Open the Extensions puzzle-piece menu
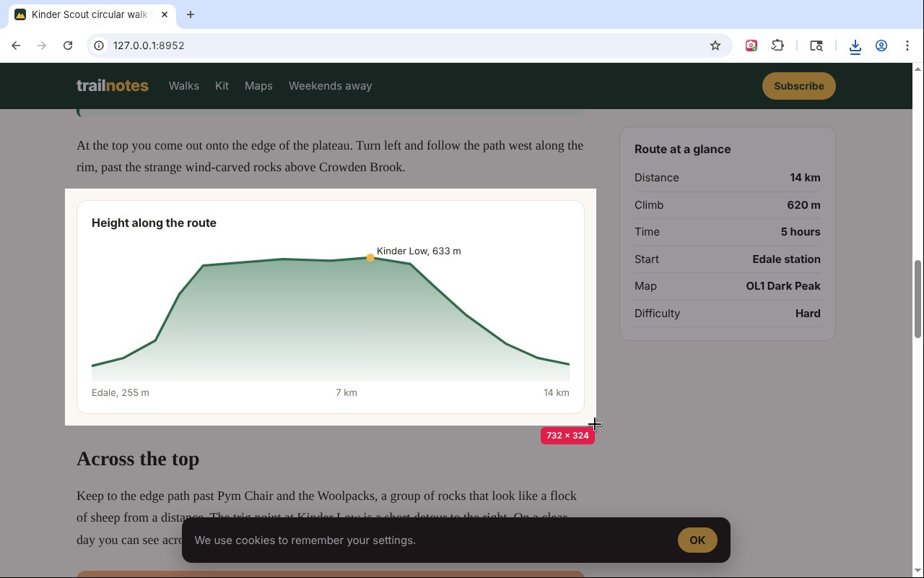 coord(777,46)
